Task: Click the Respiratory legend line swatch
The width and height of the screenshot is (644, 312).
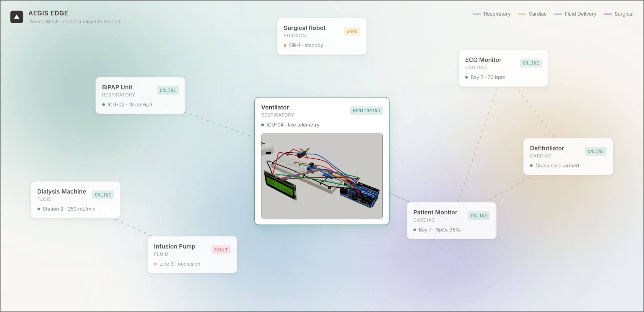Action: (477, 14)
